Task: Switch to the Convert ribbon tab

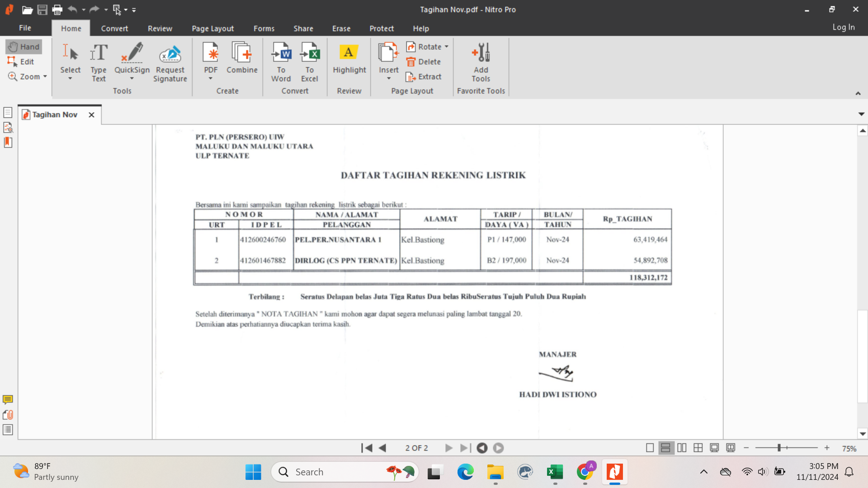Action: [x=114, y=28]
